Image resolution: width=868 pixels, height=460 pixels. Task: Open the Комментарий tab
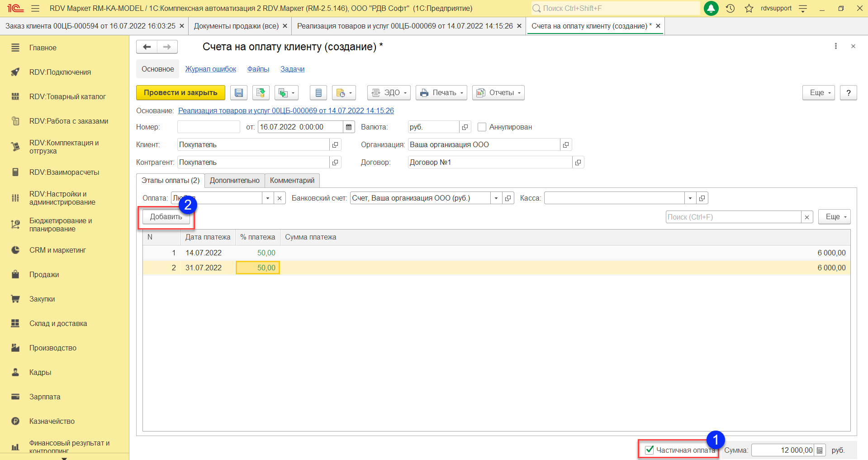(x=292, y=181)
